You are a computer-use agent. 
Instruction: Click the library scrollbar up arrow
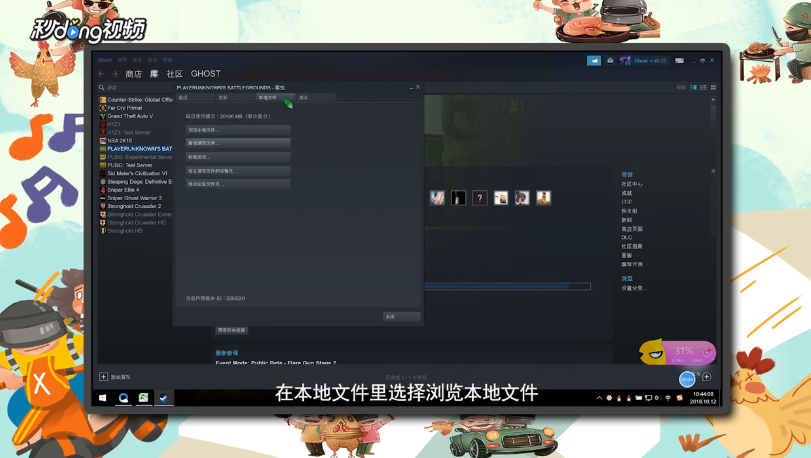713,99
